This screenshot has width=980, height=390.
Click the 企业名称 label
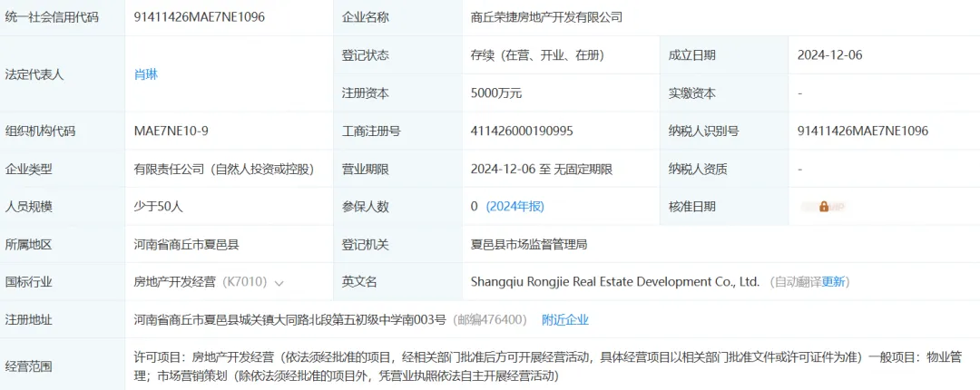pyautogui.click(x=365, y=17)
